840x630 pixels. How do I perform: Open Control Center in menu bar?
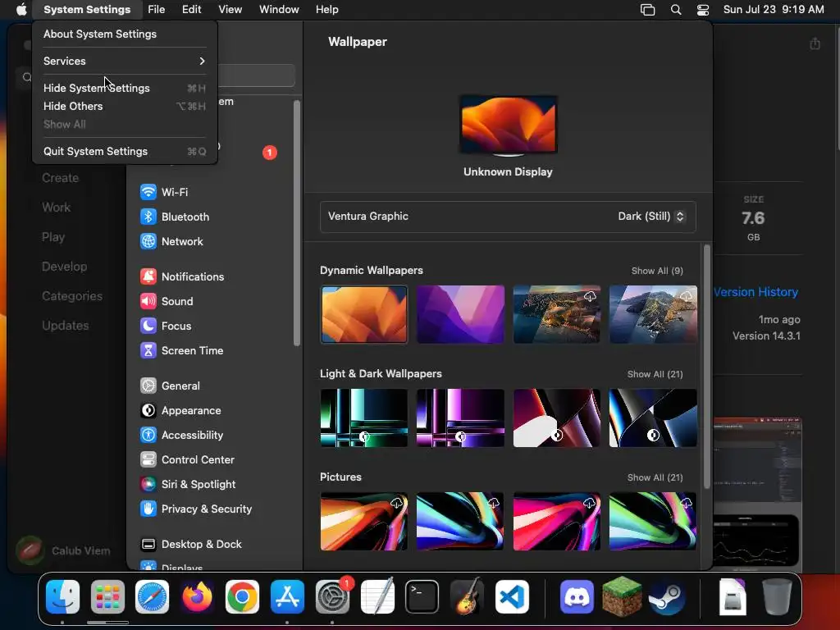(x=703, y=10)
